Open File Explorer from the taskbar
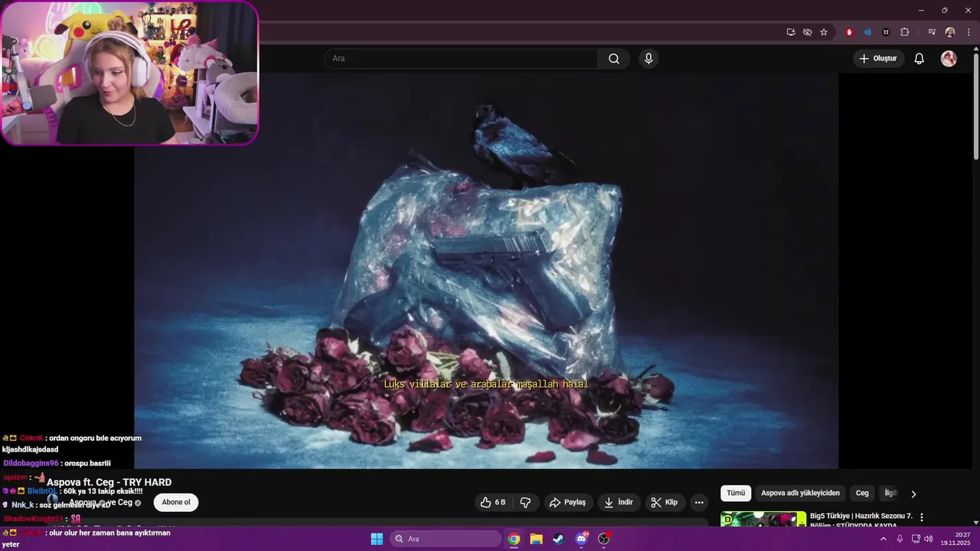The width and height of the screenshot is (980, 551). click(x=536, y=539)
